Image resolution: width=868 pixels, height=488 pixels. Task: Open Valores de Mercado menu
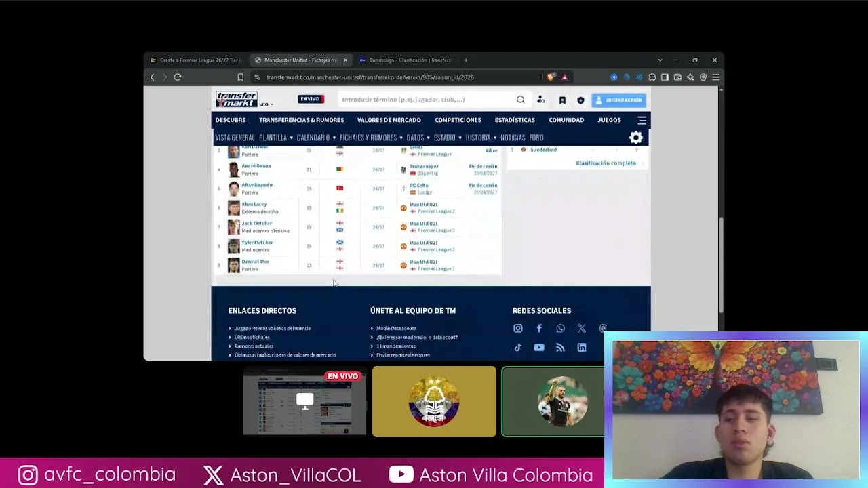tap(389, 120)
